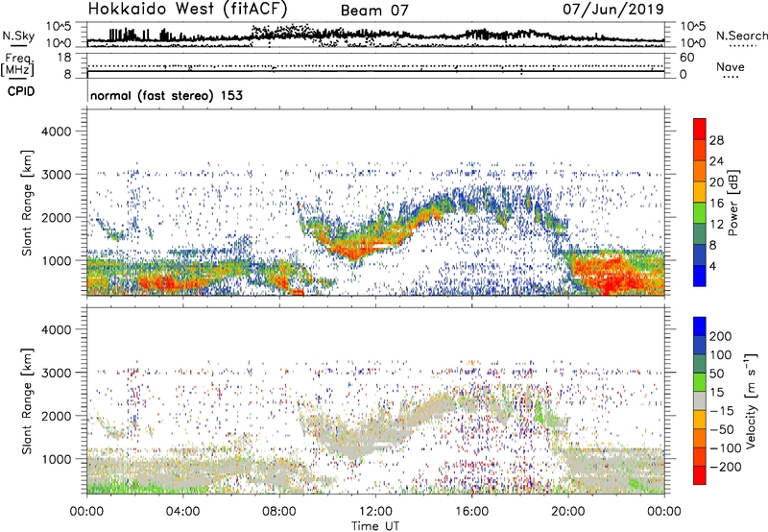Image resolution: width=768 pixels, height=532 pixels.
Task: Select the "08:00" time tick label
Action: [x=279, y=512]
